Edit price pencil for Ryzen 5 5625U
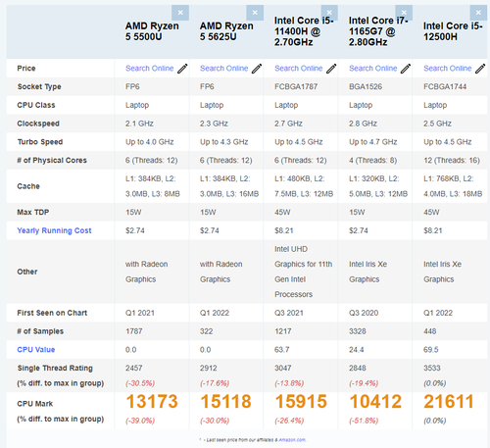Screen dimensions: 490x448 [x=257, y=69]
